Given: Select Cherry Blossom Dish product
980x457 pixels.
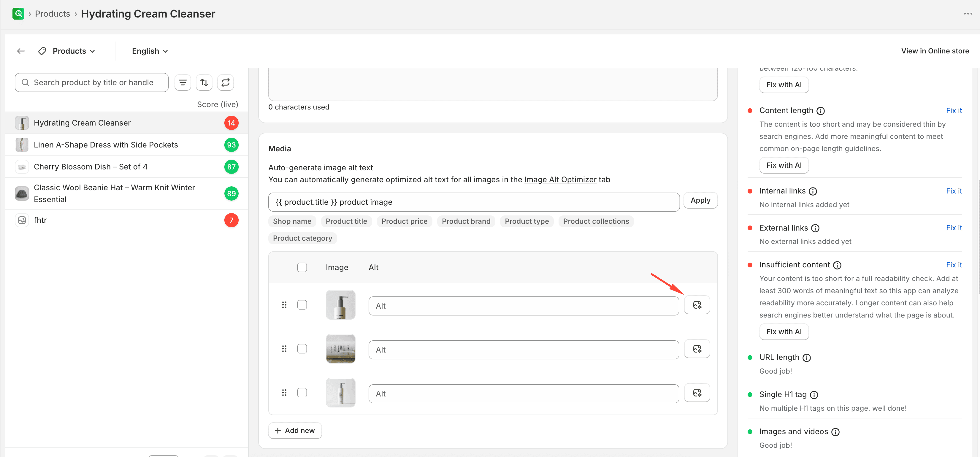Looking at the screenshot, I should point(127,167).
